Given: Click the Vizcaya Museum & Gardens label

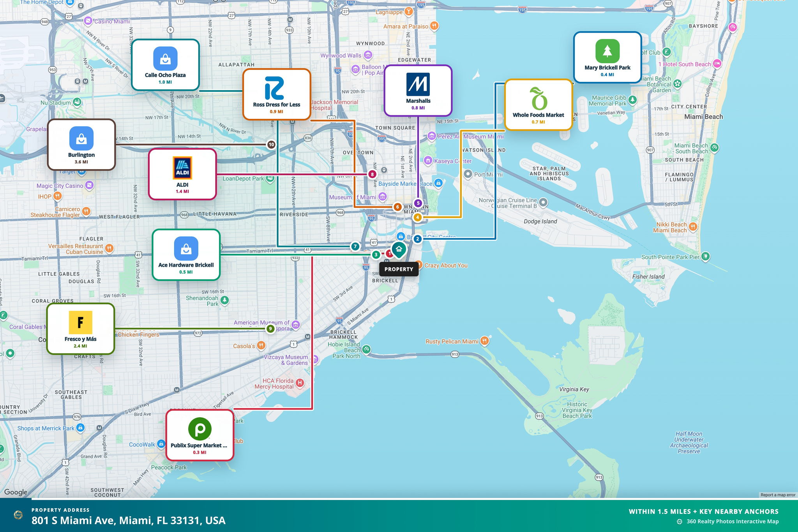Looking at the screenshot, I should click(x=286, y=360).
